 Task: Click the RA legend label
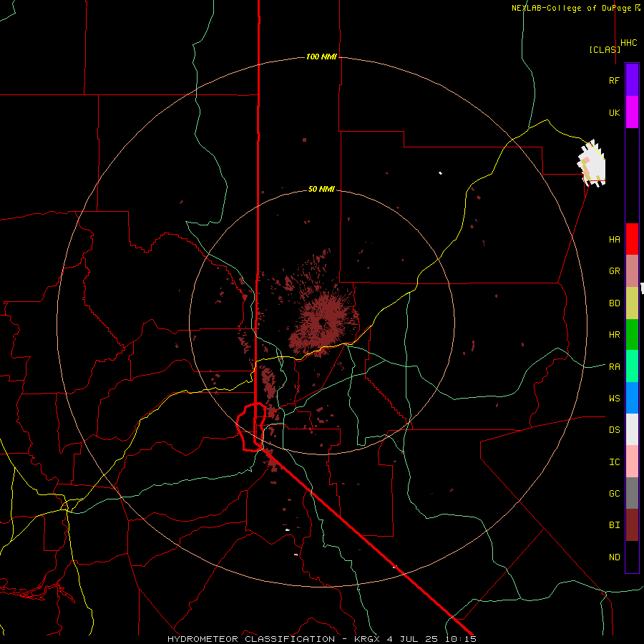pos(614,367)
